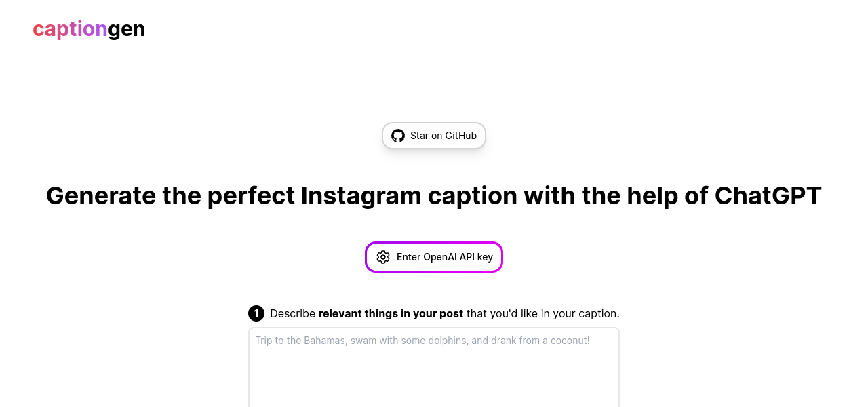The height and width of the screenshot is (407, 868).
Task: Click the word "Describe" in the step label
Action: point(292,313)
